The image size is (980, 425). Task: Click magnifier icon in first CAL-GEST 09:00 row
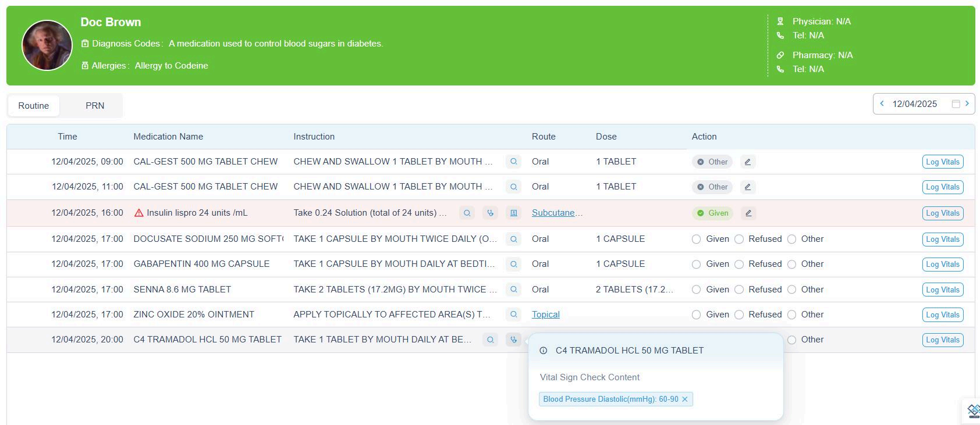tap(513, 162)
